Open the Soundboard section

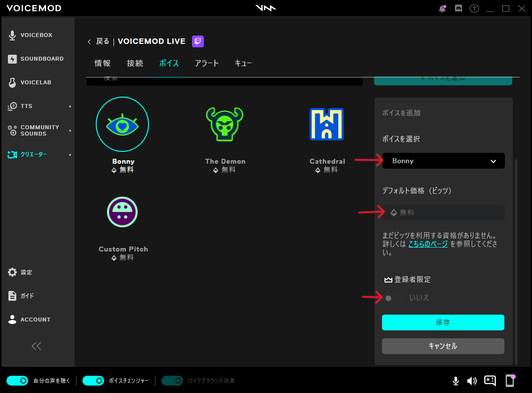pyautogui.click(x=36, y=59)
